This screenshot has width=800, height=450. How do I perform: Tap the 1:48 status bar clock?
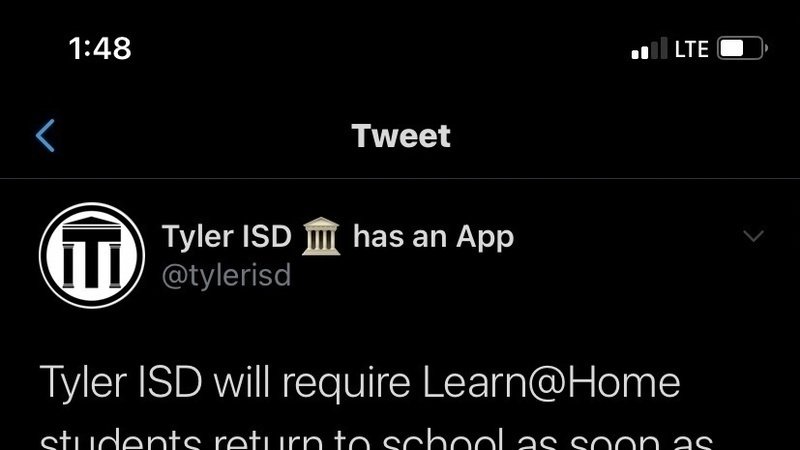tap(100, 48)
